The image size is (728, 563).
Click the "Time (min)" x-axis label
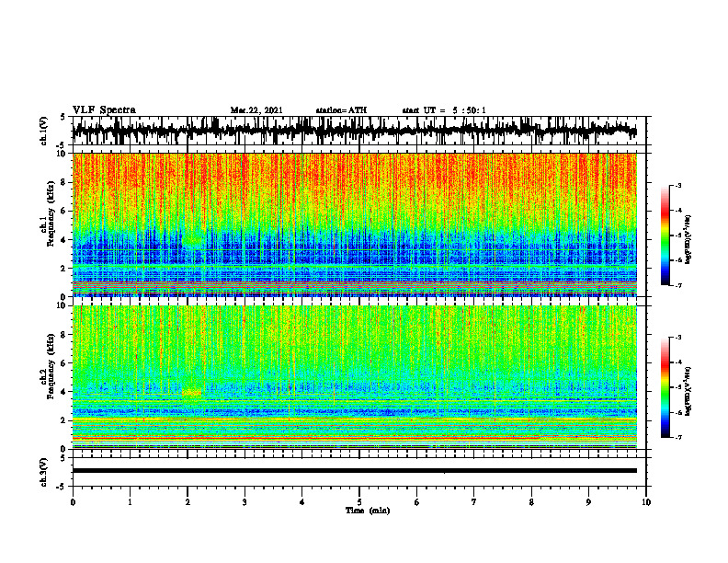click(x=368, y=511)
